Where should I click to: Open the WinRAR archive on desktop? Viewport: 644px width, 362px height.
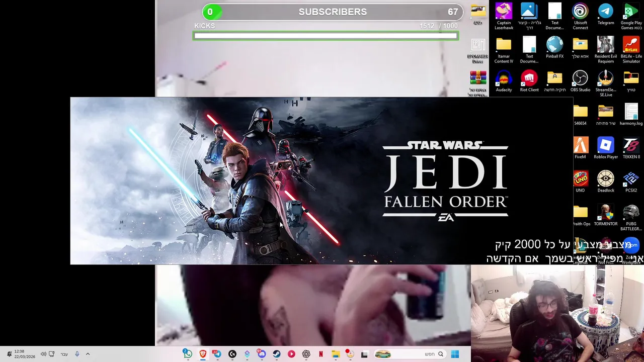coord(477,83)
